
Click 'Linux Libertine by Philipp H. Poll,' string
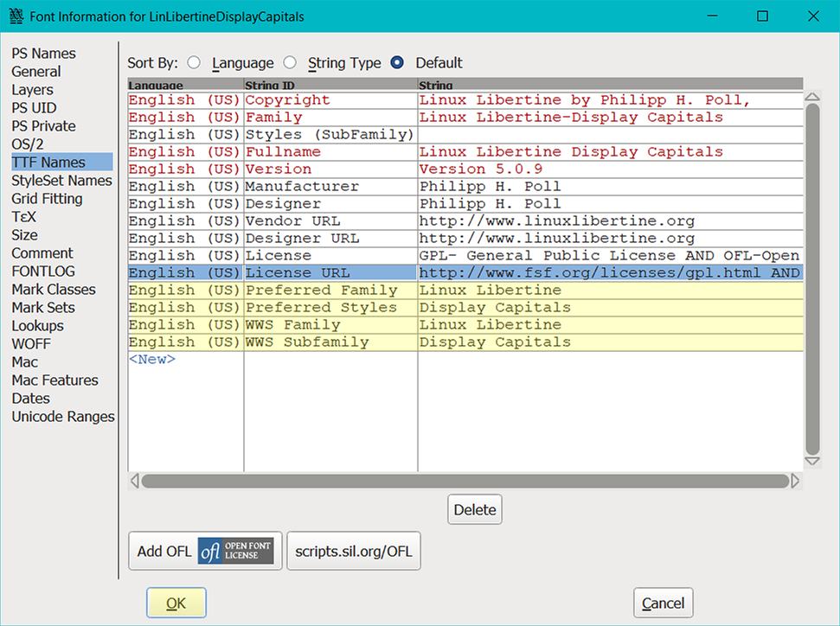coord(610,100)
